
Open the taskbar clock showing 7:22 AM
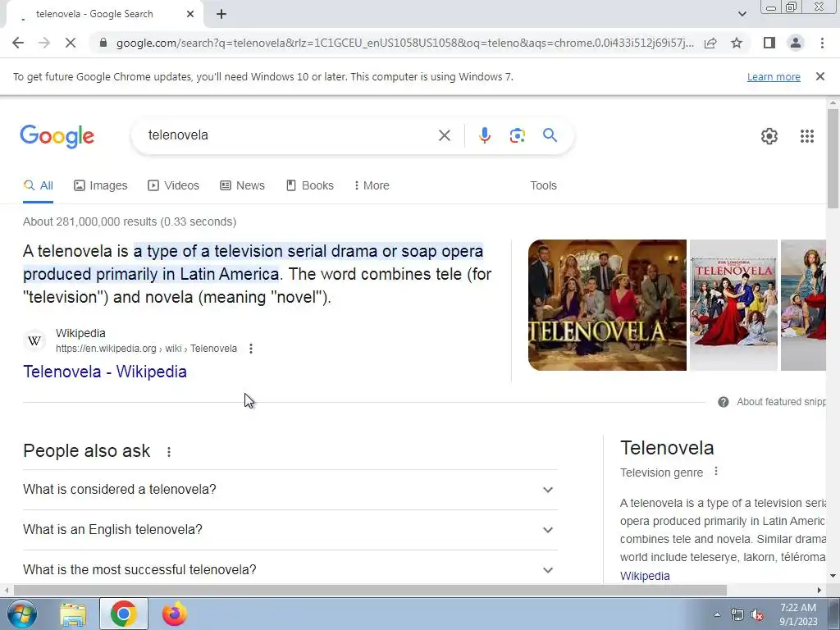click(x=798, y=614)
